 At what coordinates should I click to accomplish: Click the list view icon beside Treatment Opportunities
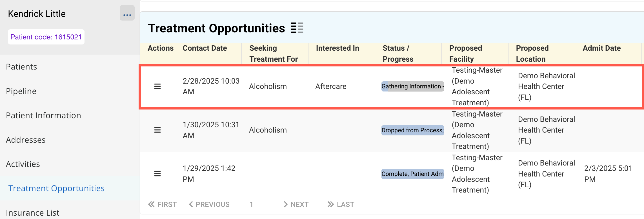pos(297,28)
